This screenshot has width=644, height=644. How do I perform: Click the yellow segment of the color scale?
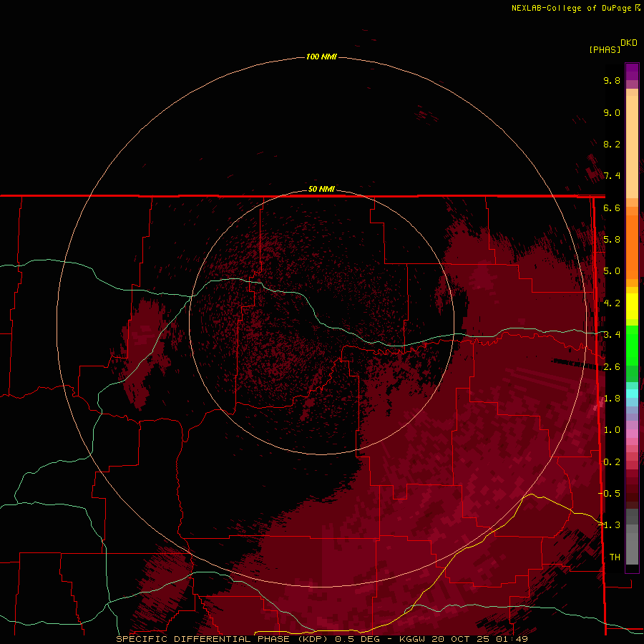pos(632,306)
